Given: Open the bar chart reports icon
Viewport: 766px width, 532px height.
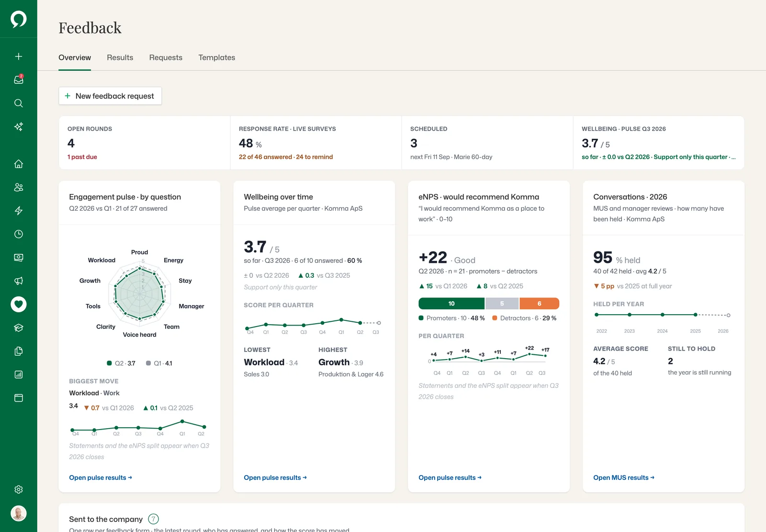Looking at the screenshot, I should tap(19, 374).
